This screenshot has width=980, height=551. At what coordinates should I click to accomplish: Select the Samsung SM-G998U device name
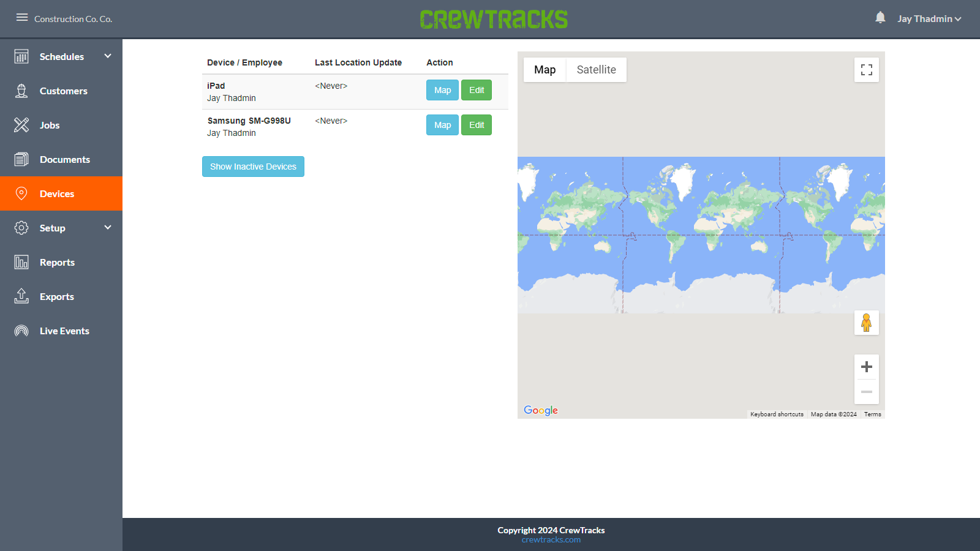pos(249,121)
